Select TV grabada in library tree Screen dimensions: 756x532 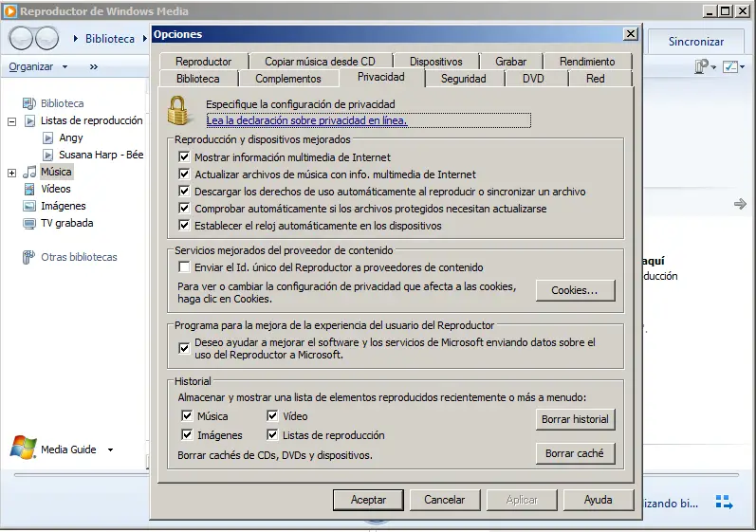click(x=67, y=223)
